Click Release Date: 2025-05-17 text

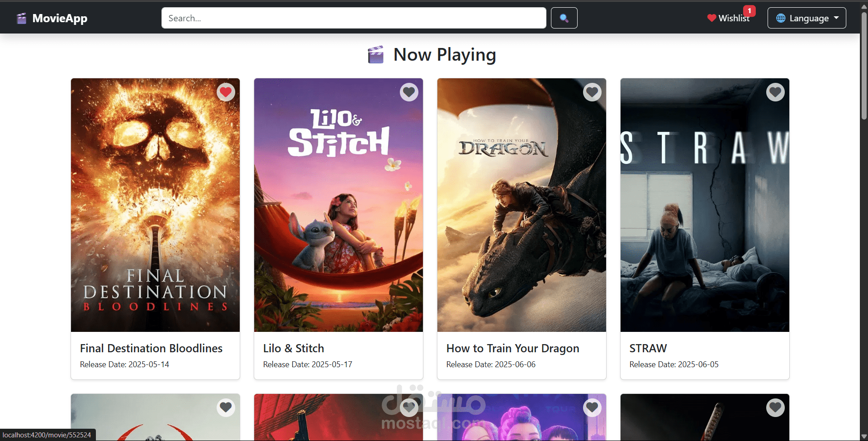[308, 364]
